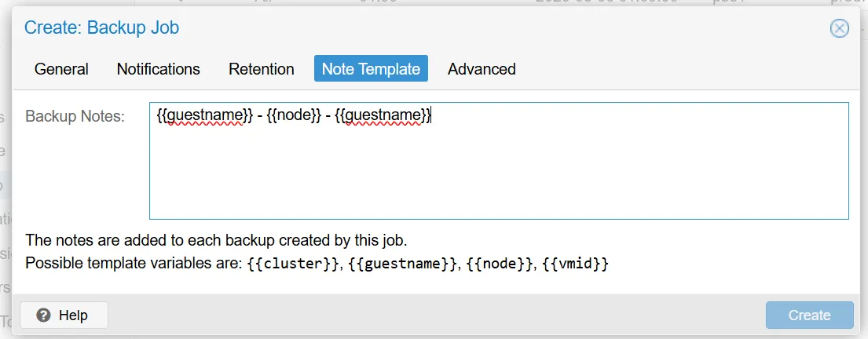
Task: Click the question mark icon on Help
Action: pyautogui.click(x=43, y=315)
